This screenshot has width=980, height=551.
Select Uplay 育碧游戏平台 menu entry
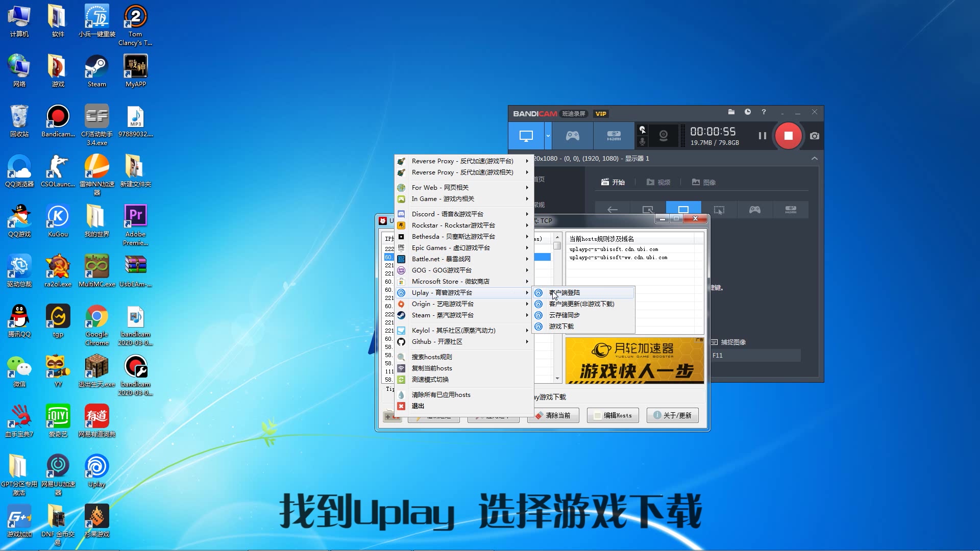pos(464,293)
